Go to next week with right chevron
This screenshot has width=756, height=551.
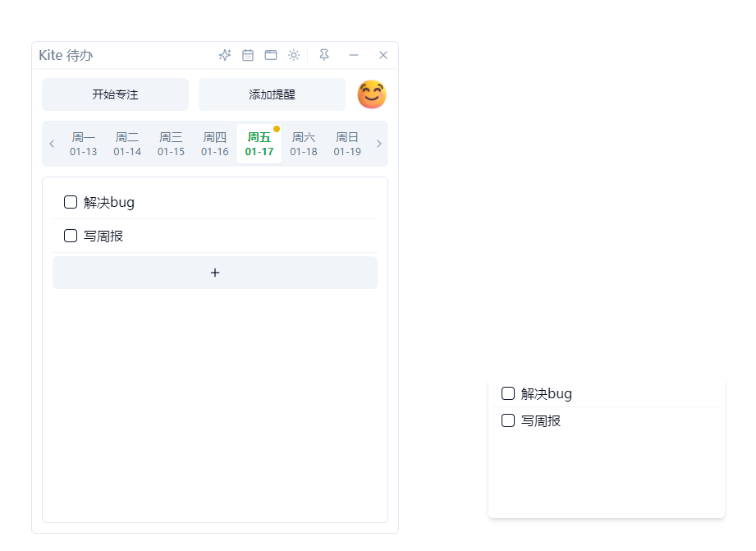click(x=379, y=144)
